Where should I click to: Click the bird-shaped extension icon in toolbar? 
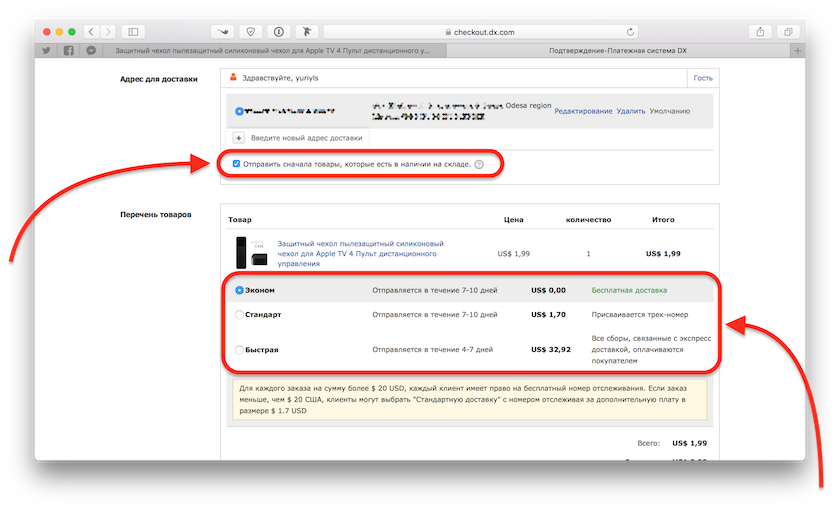(222, 32)
